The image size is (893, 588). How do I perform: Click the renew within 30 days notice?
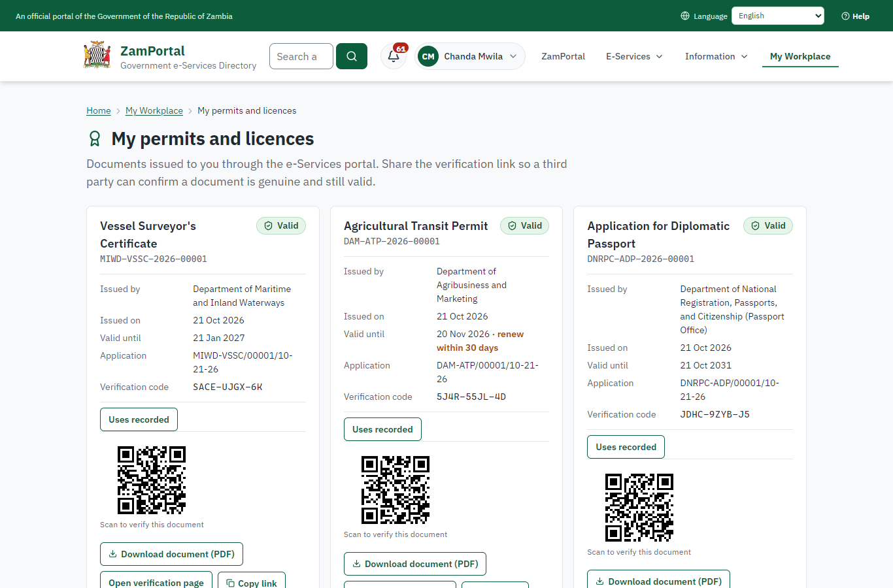pyautogui.click(x=480, y=341)
